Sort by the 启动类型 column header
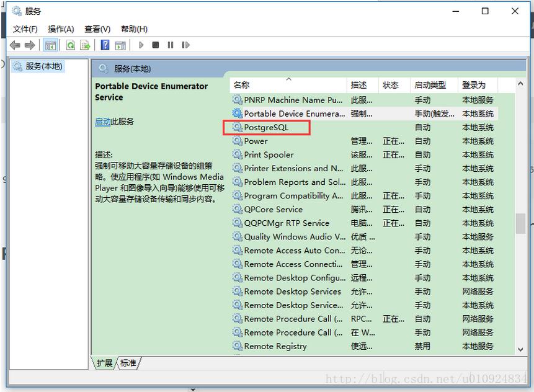The width and height of the screenshot is (534, 392). pos(429,85)
